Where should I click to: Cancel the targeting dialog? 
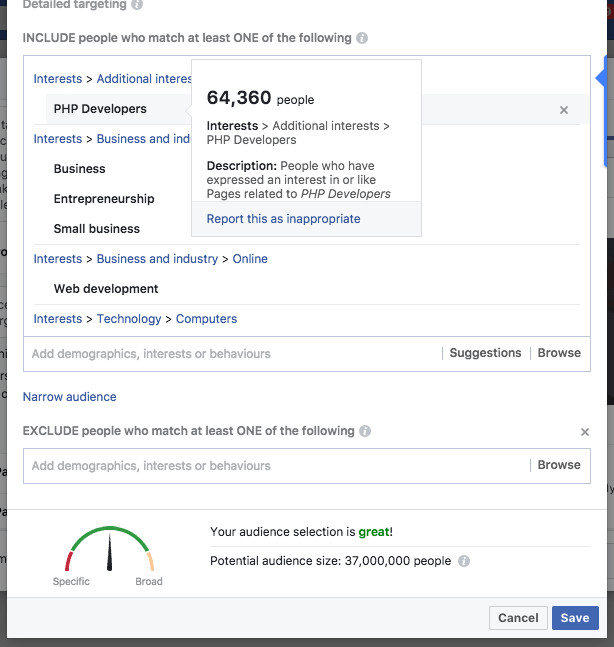[x=518, y=618]
